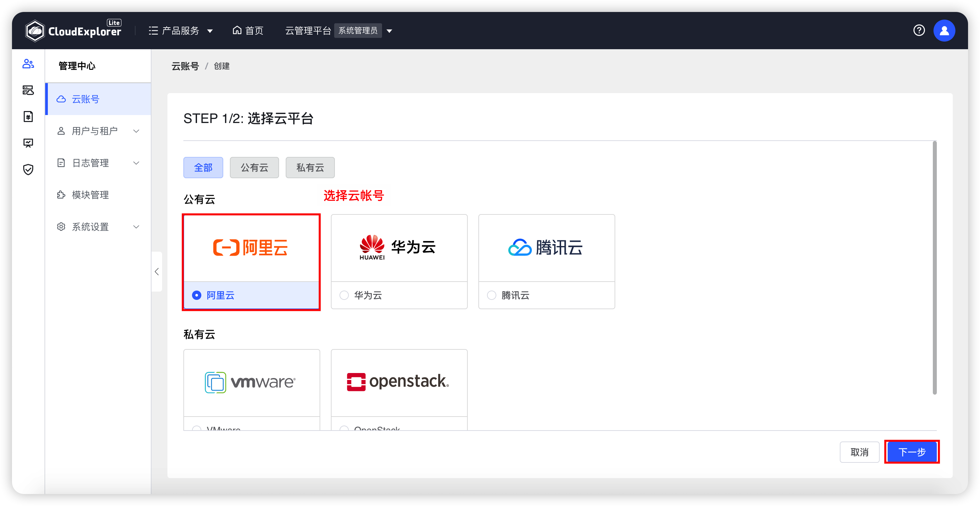This screenshot has width=980, height=506.
Task: Click the platform list vertical scrollbar
Action: (x=934, y=268)
